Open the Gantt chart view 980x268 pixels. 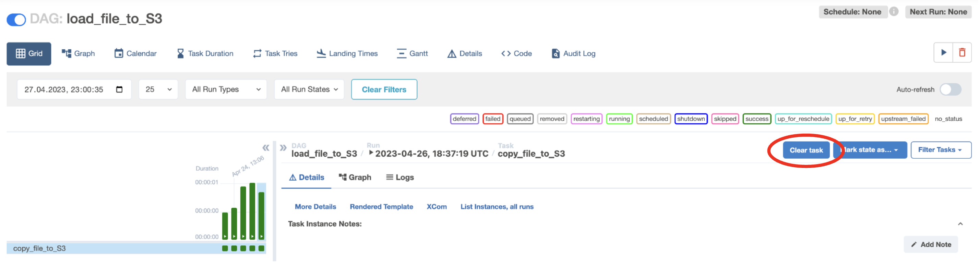pos(412,53)
